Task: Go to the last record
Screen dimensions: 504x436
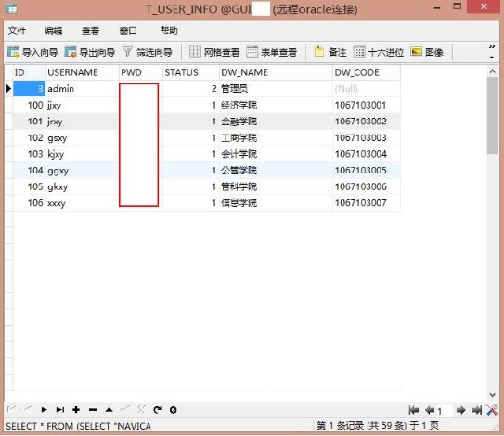Action: click(60, 410)
